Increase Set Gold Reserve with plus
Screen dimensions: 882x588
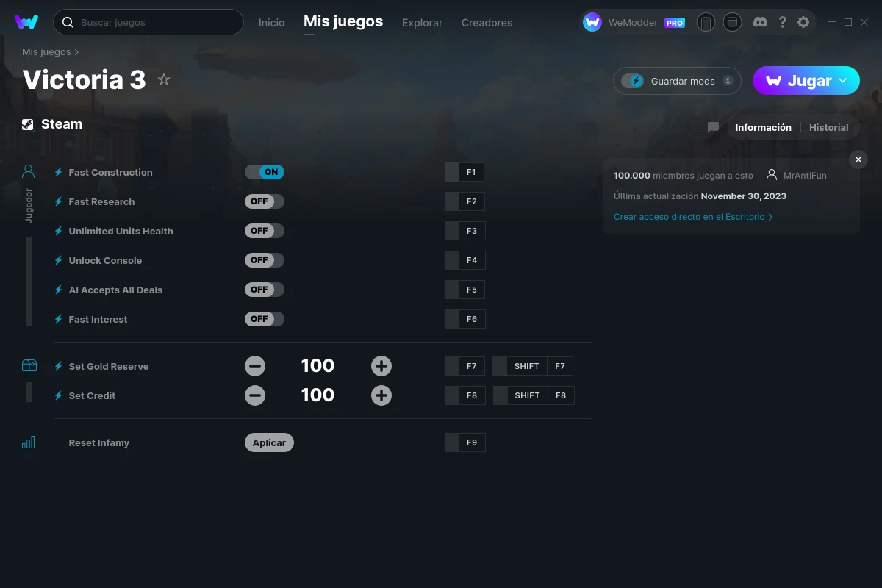[x=381, y=366]
